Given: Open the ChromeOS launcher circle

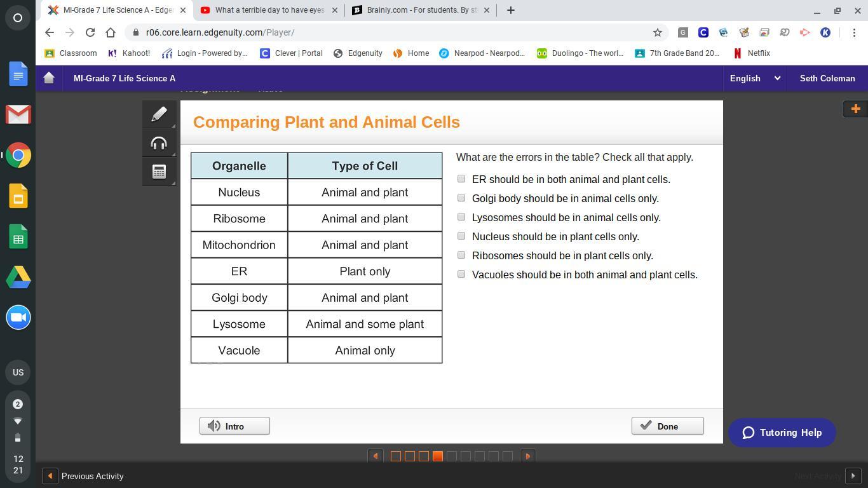Looking at the screenshot, I should [x=18, y=18].
